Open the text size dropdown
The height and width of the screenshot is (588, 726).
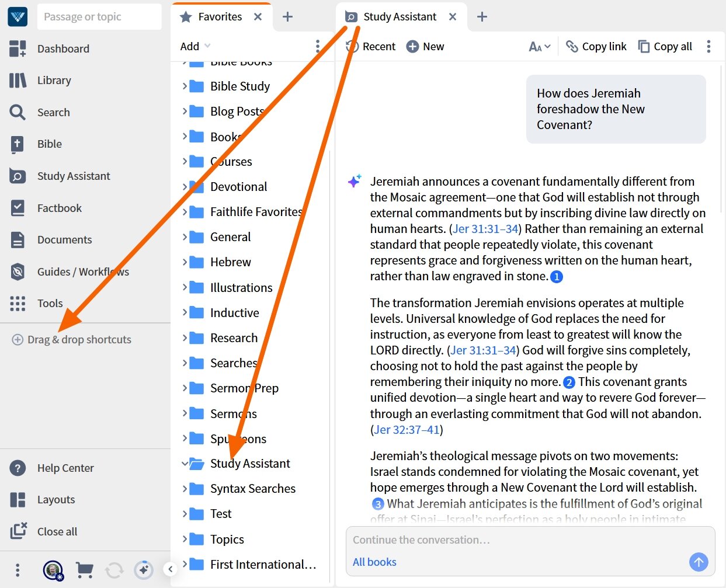pyautogui.click(x=540, y=46)
